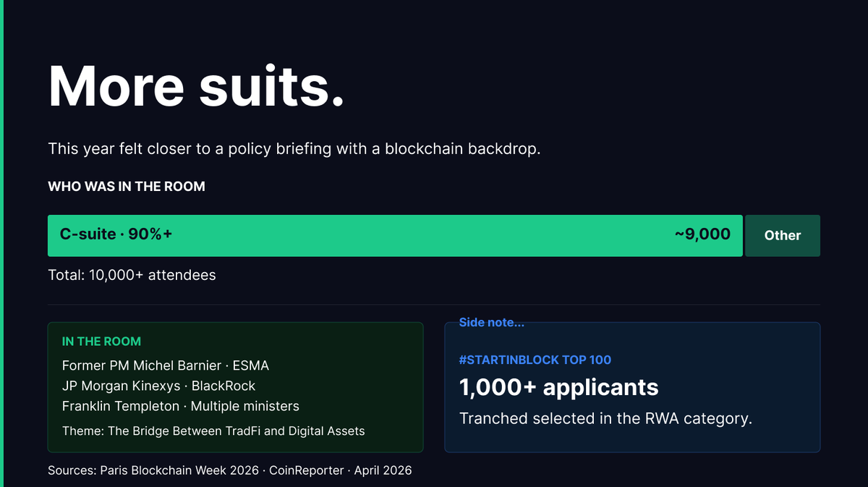Select the "1,000+ applicants" figure
Viewport: 868px width, 487px height.
[x=559, y=387]
